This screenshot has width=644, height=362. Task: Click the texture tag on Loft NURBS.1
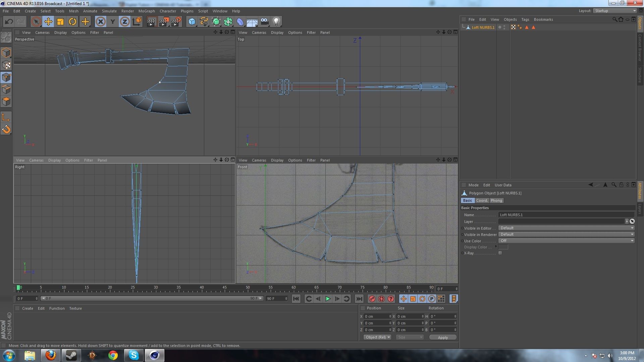click(513, 27)
